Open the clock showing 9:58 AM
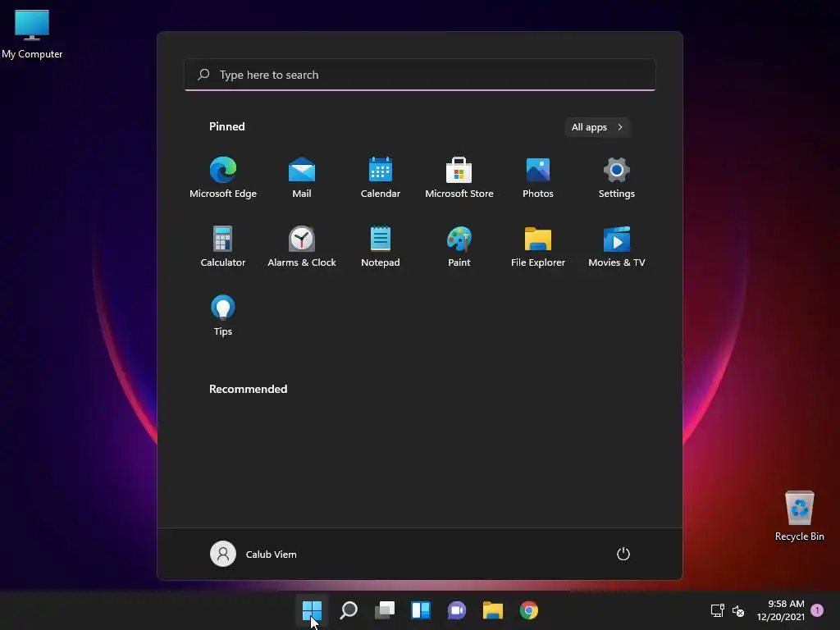The width and height of the screenshot is (840, 630). click(x=781, y=610)
